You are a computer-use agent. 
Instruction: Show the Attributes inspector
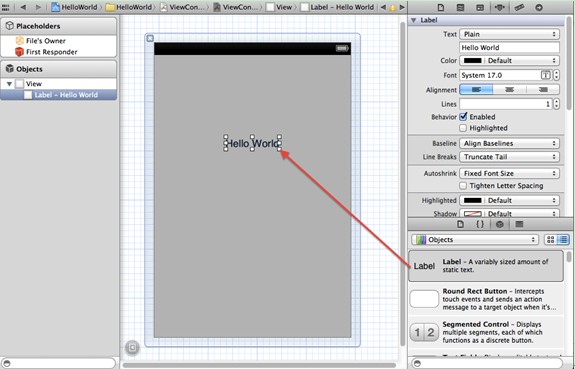[499, 7]
